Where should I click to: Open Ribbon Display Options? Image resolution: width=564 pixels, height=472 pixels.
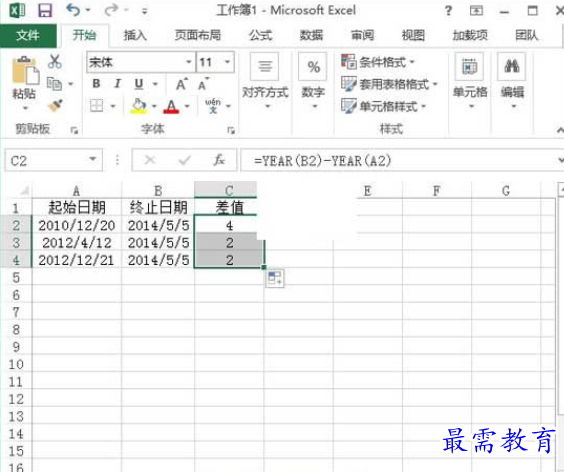(x=476, y=11)
